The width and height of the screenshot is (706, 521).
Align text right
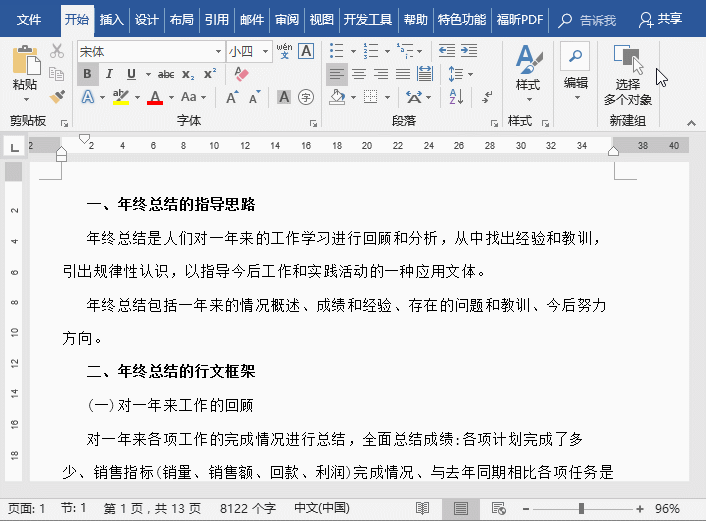381,74
